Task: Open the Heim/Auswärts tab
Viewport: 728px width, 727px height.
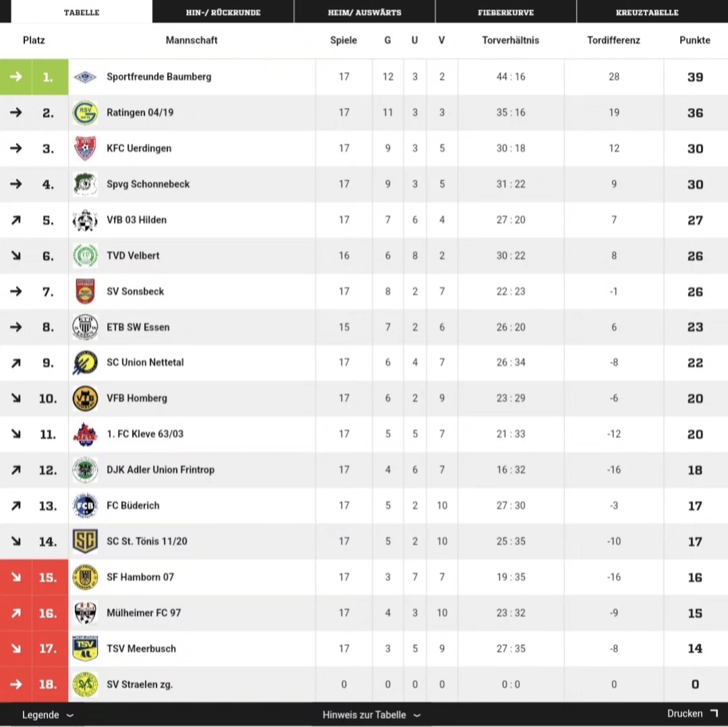Action: (365, 12)
